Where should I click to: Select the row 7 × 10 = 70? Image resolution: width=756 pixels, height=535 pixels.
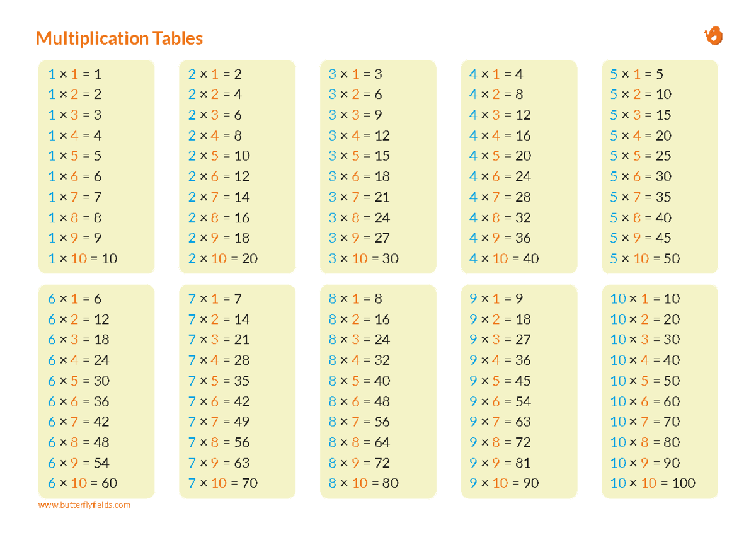[x=223, y=483]
